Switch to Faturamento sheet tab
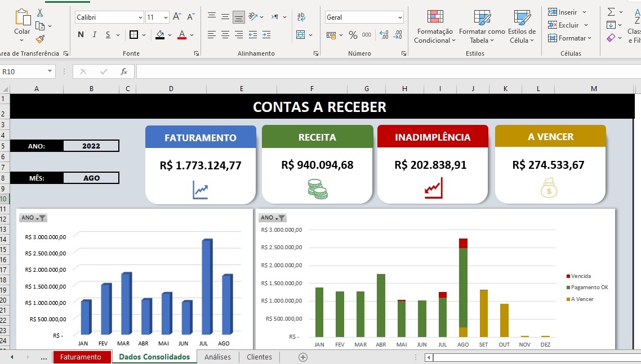641x364 pixels. click(82, 357)
